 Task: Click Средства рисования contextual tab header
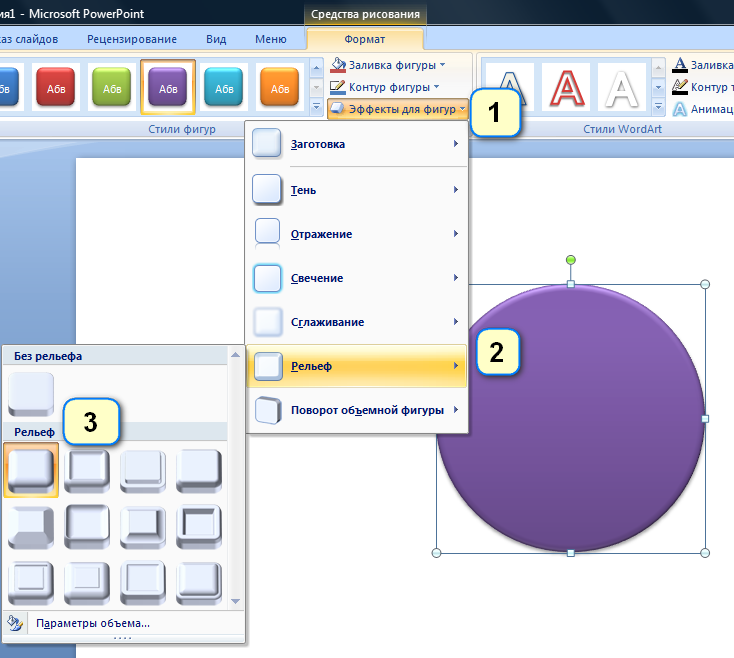pos(365,14)
